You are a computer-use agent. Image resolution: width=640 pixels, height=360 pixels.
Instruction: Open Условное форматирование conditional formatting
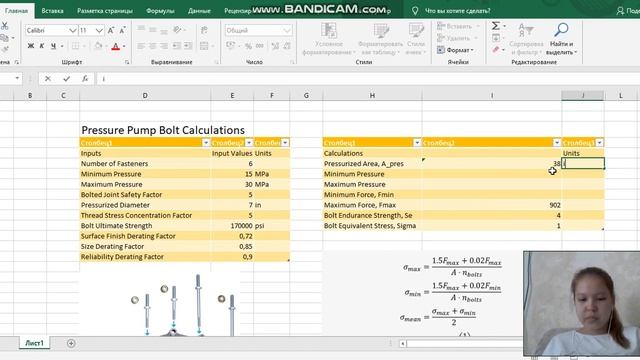coord(329,39)
